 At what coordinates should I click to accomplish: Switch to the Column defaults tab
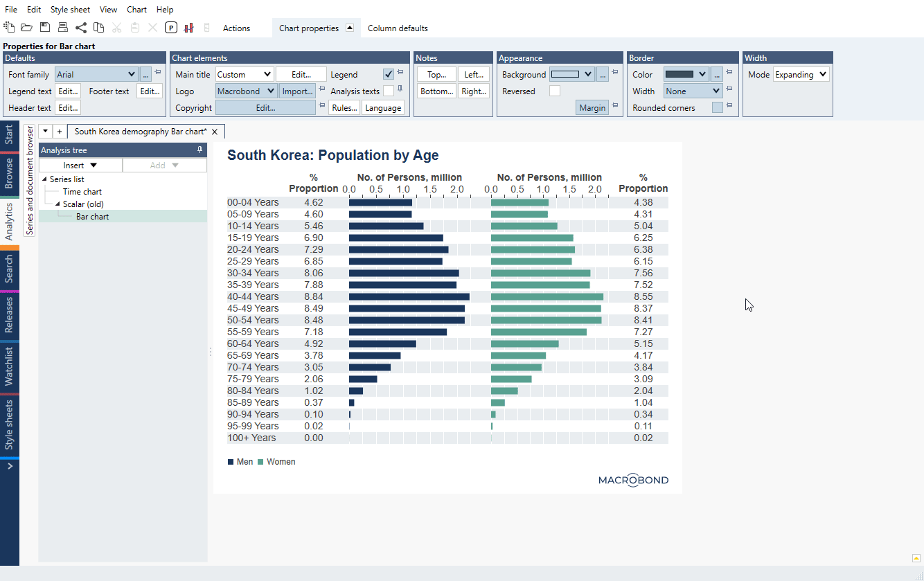398,28
